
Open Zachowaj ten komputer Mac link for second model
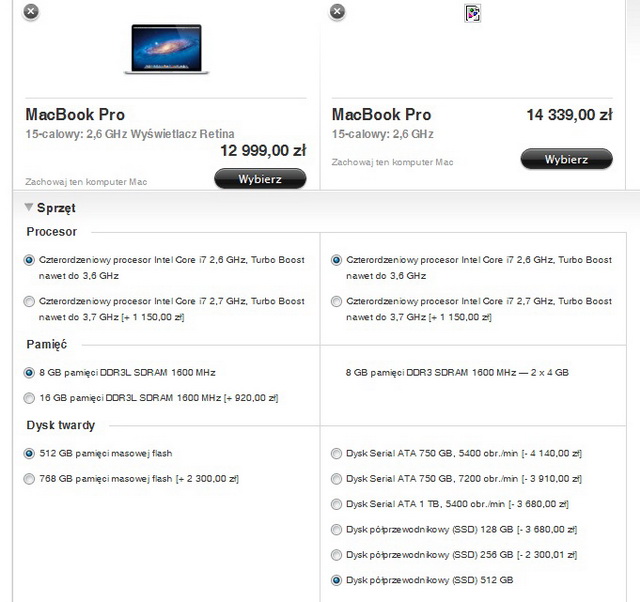coord(392,162)
